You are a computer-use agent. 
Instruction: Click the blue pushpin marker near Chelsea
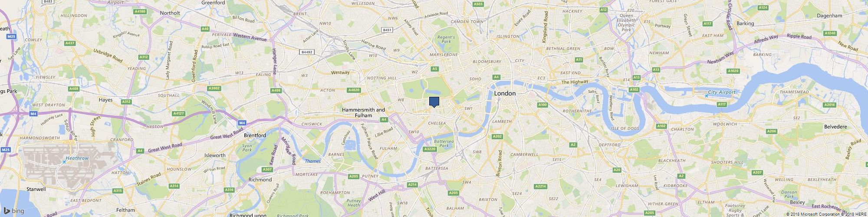[x=434, y=102]
